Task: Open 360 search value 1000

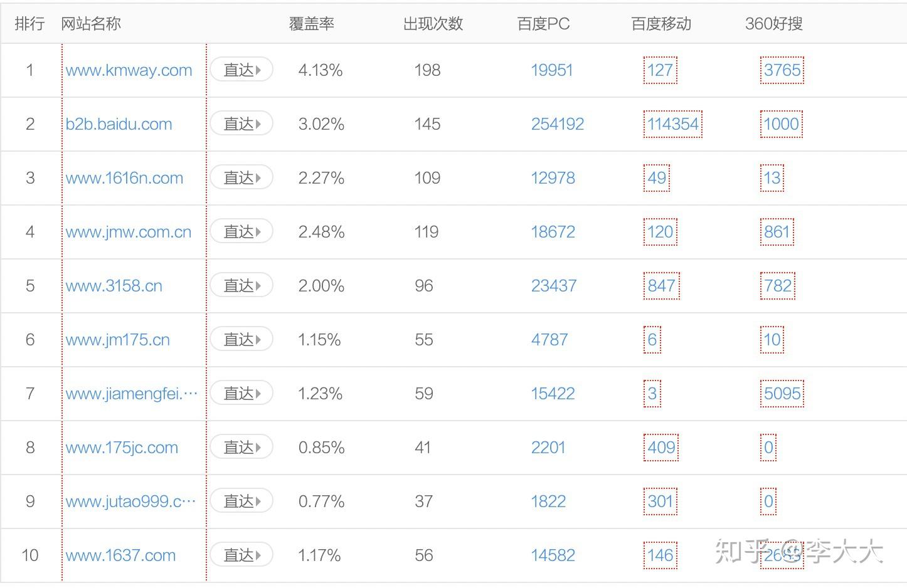Action: click(782, 124)
